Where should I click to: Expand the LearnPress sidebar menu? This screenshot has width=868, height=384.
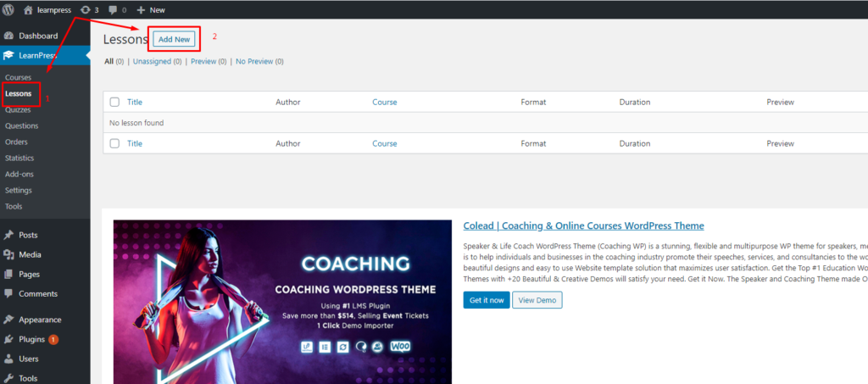[x=37, y=56]
